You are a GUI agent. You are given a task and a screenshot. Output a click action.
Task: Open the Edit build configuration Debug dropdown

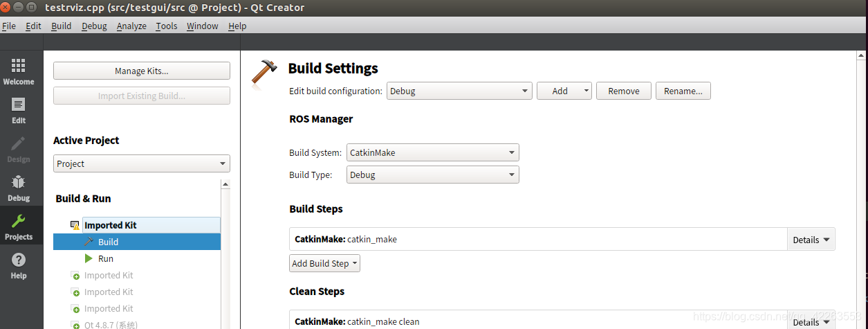pos(459,91)
